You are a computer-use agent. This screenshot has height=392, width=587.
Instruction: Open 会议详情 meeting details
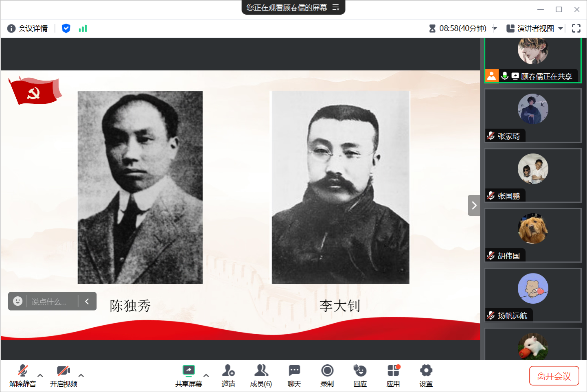[x=28, y=28]
